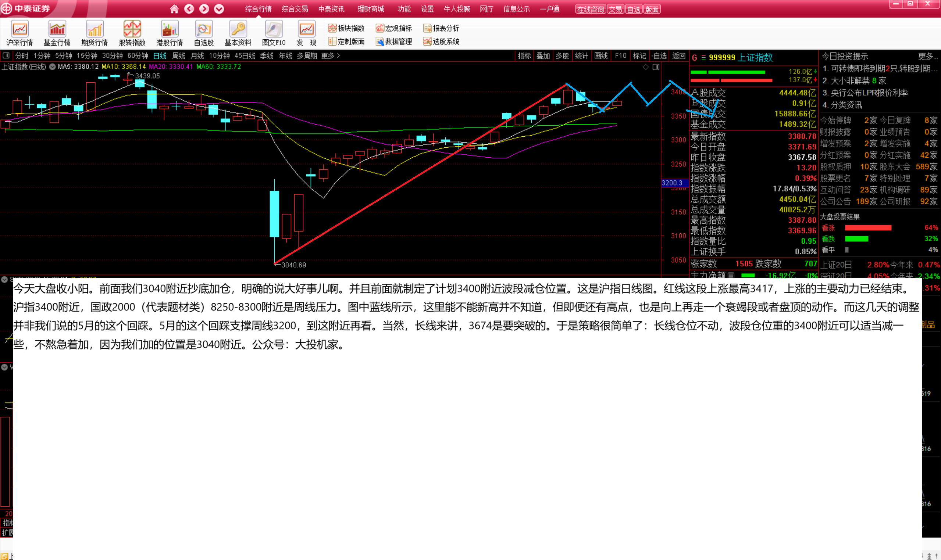Click the 看涨 red vote bar

868,227
